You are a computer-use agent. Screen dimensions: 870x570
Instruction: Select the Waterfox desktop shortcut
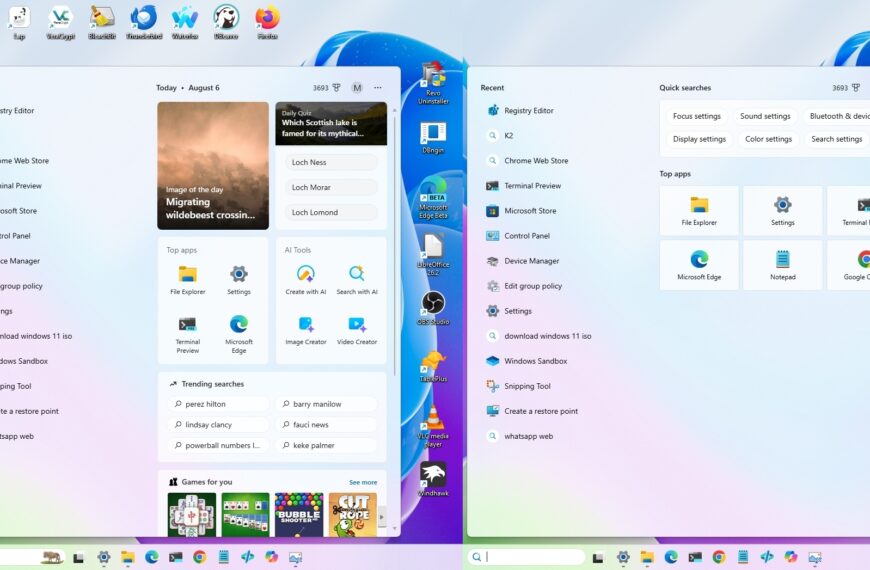pyautogui.click(x=185, y=23)
